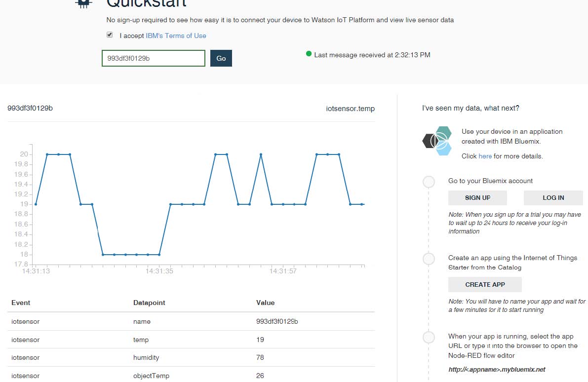The width and height of the screenshot is (588, 382).
Task: Select the humidity datapoint row
Action: tap(191, 358)
